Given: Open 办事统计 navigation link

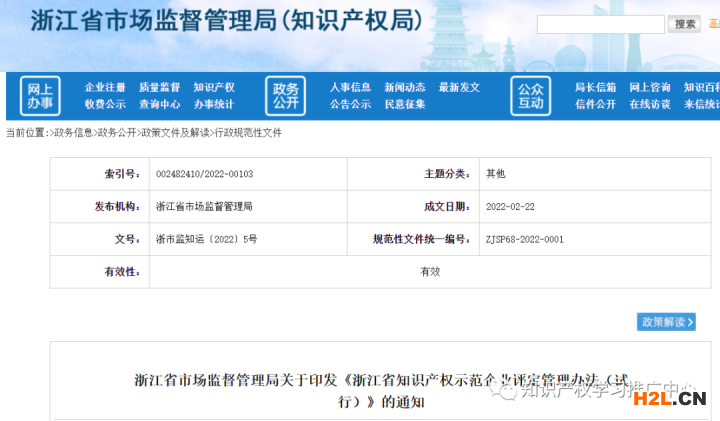Looking at the screenshot, I should pyautogui.click(x=214, y=104).
